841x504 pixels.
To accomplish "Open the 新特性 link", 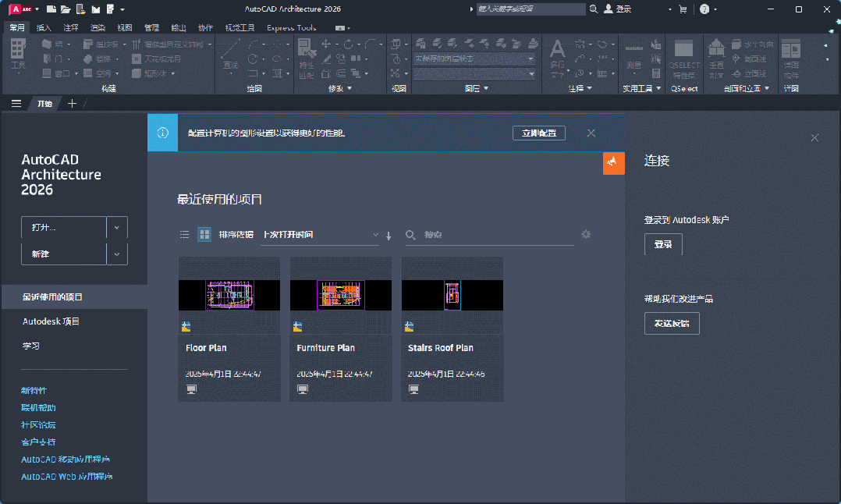I will coord(34,390).
